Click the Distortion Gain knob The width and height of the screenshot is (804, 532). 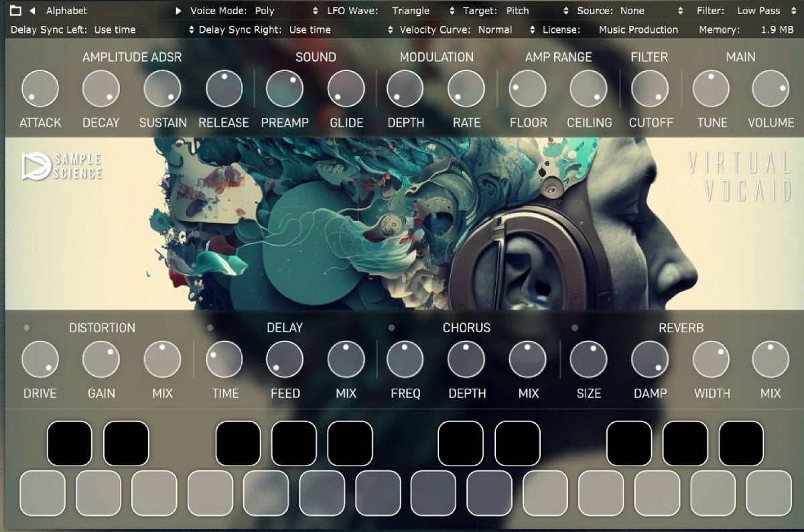coord(101,359)
